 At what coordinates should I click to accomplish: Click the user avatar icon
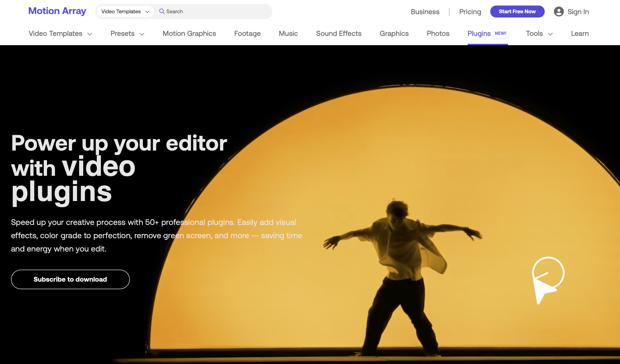[x=558, y=12]
